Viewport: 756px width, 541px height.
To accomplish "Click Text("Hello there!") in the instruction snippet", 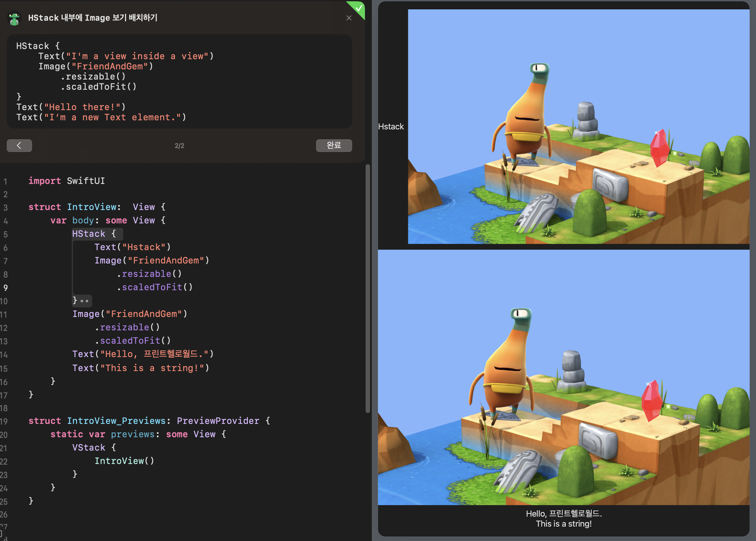I will tap(71, 107).
